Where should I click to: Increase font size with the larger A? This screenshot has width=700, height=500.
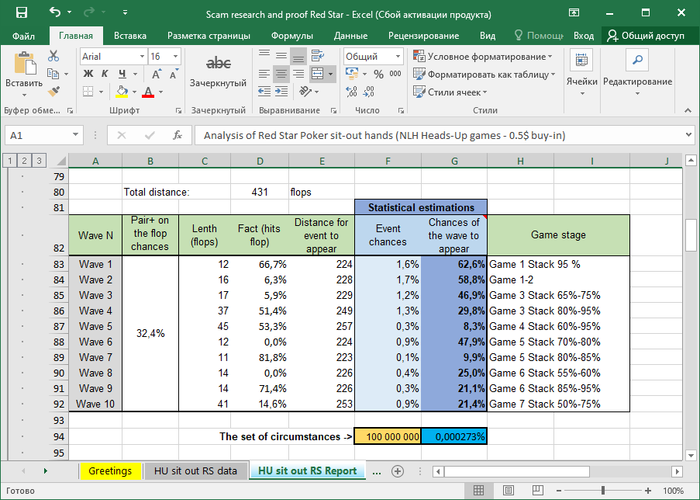(x=156, y=74)
